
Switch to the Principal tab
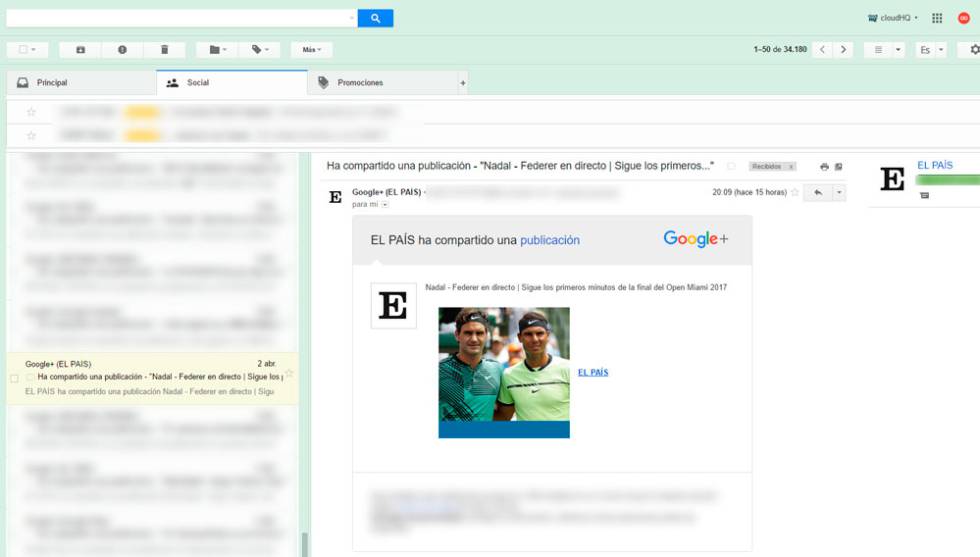coord(82,83)
